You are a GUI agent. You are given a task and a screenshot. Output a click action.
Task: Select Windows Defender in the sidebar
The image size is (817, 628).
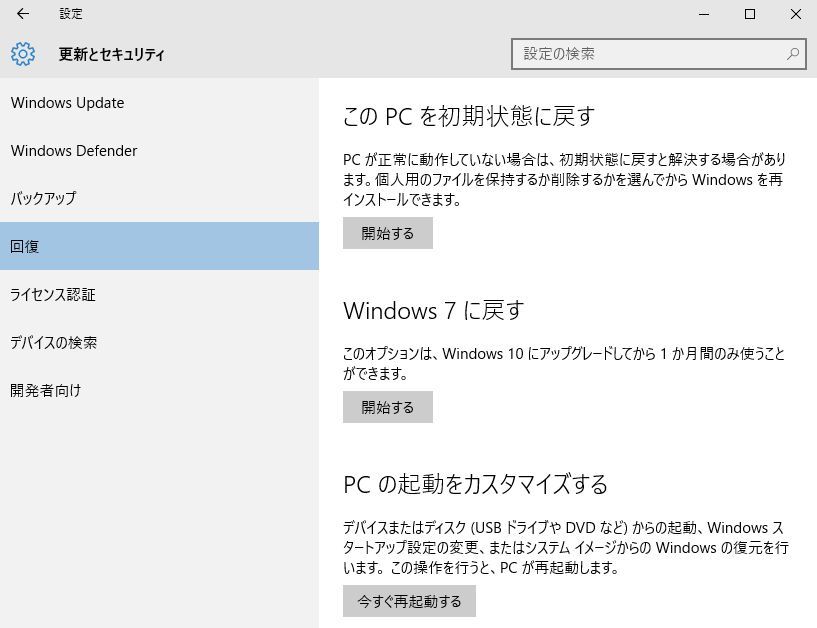74,151
